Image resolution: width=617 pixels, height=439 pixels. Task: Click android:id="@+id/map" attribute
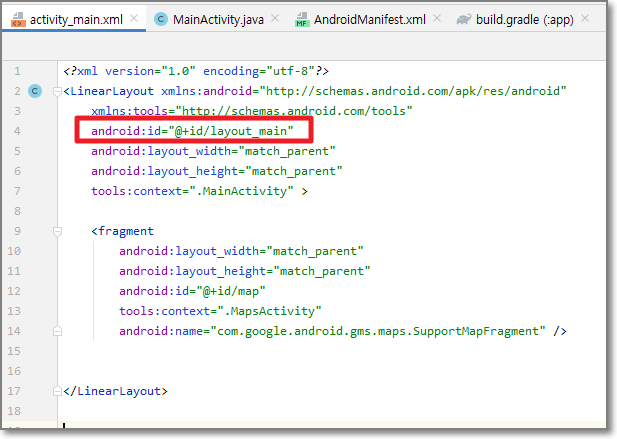[192, 291]
